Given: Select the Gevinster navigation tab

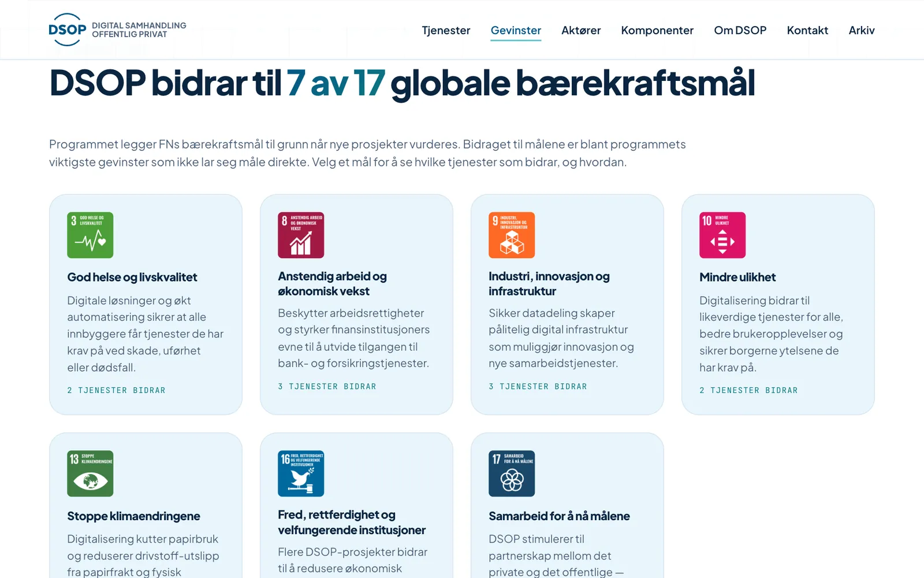Looking at the screenshot, I should [516, 30].
